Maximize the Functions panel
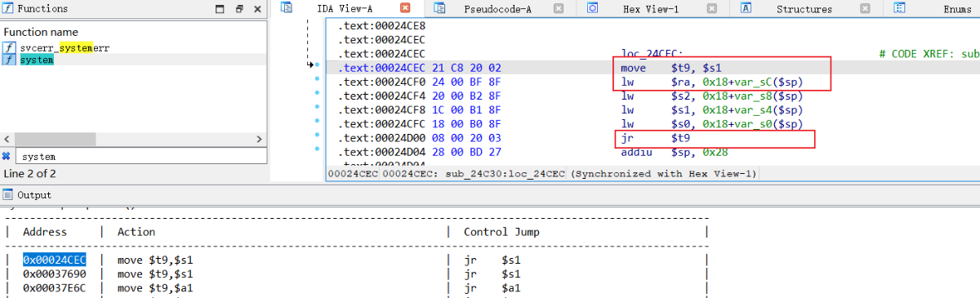The height and width of the screenshot is (298, 980). point(220,9)
